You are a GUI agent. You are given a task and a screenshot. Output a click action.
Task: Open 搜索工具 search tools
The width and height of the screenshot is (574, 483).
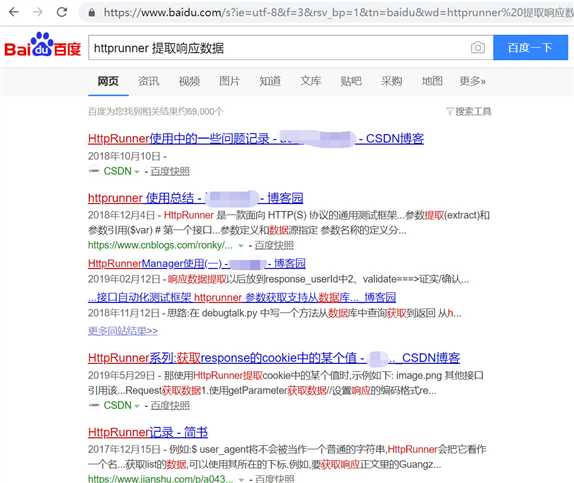coord(473,111)
